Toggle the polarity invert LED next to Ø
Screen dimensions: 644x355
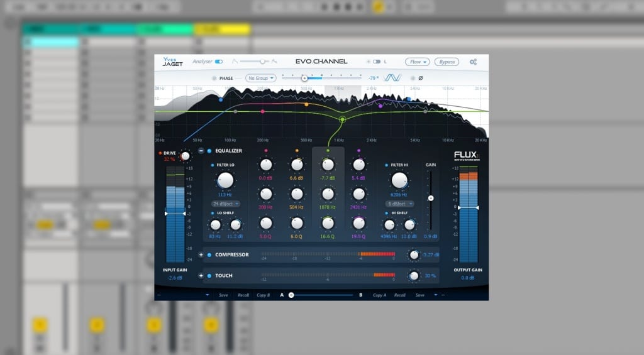(413, 78)
